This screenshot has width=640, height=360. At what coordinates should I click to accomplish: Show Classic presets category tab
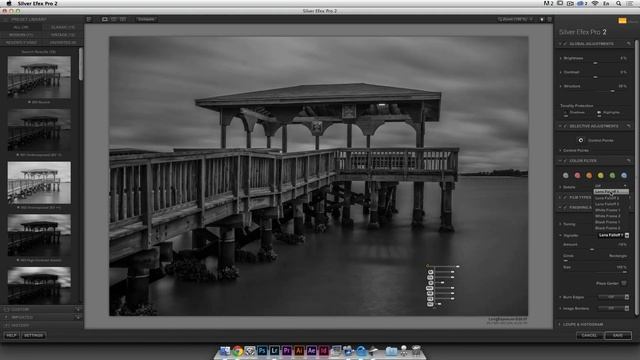(x=63, y=27)
